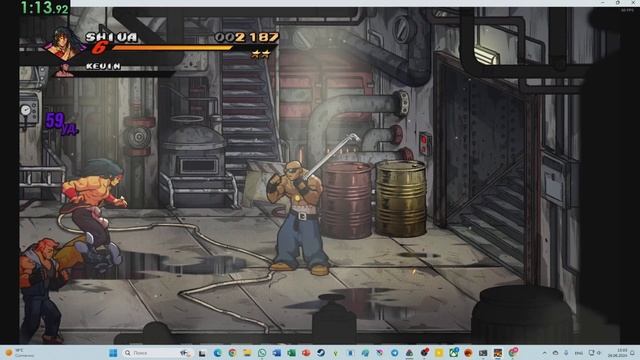
Task: Open Microsoft Word from the taskbar
Action: coord(277,353)
